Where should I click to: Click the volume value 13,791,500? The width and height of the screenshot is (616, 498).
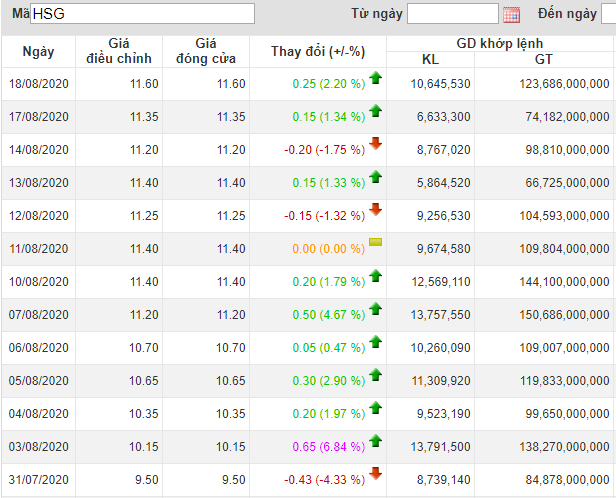[440, 447]
